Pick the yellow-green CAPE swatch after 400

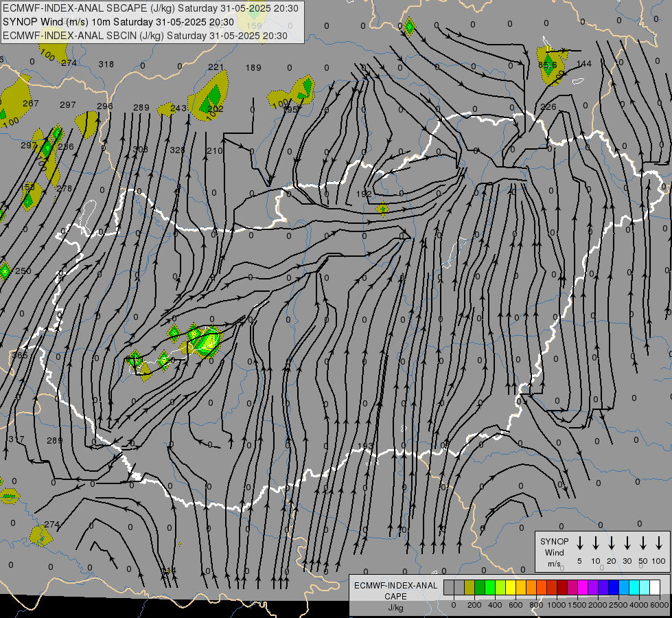pos(500,587)
